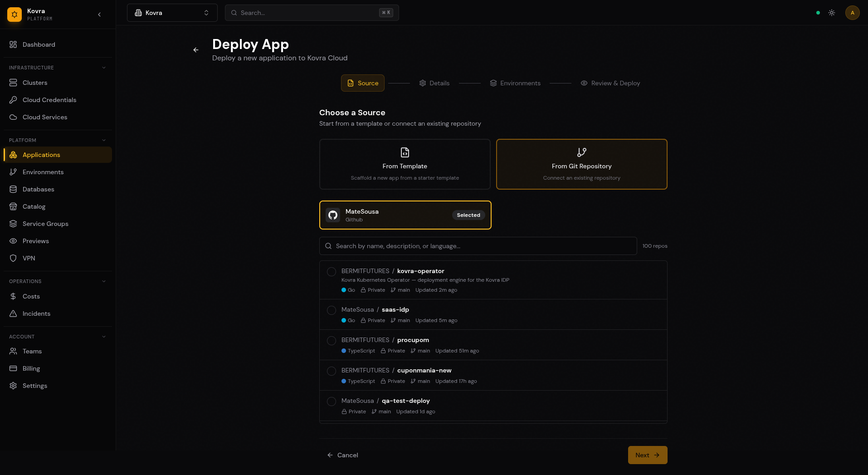Open Clusters from the sidebar
Image resolution: width=868 pixels, height=475 pixels.
[58, 83]
